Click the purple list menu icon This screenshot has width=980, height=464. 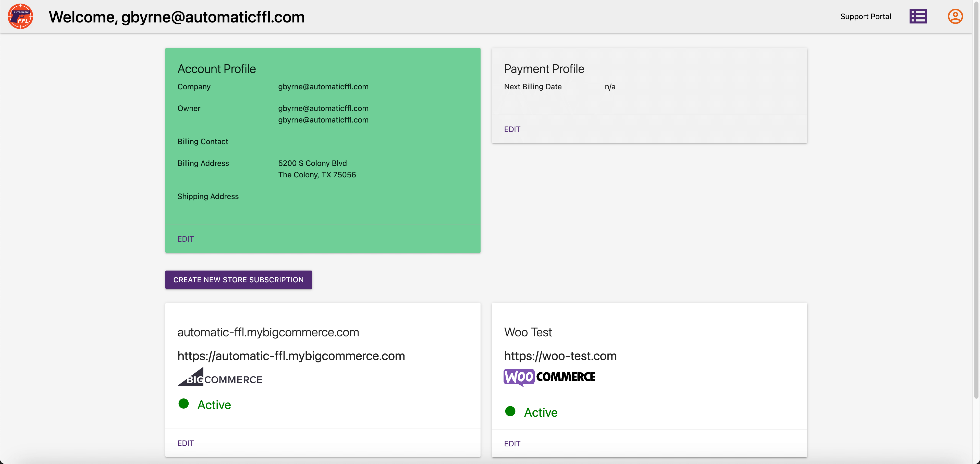tap(918, 16)
